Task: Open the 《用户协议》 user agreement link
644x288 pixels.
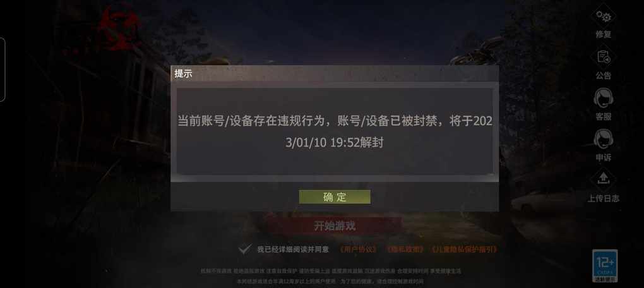Action: [x=358, y=249]
